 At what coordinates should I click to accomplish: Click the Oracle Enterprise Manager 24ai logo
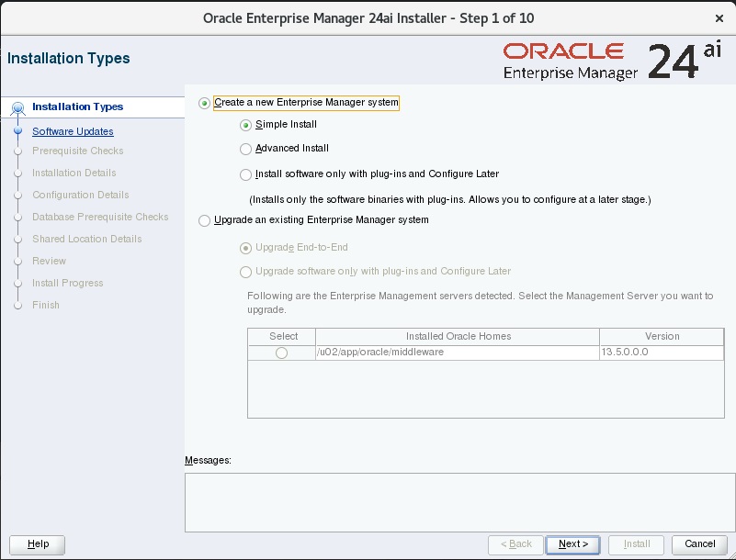[612, 61]
